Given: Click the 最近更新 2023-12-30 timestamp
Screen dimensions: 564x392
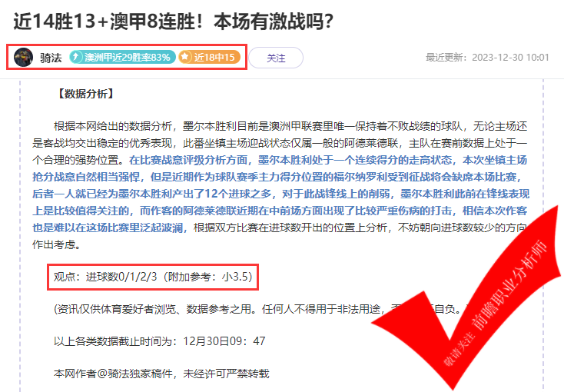Looking at the screenshot, I should pos(487,58).
